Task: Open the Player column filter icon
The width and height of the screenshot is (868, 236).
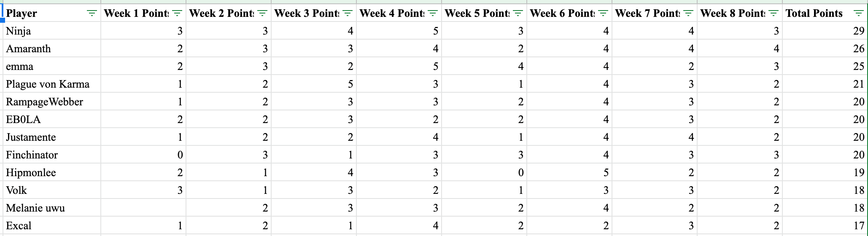Action: point(92,13)
